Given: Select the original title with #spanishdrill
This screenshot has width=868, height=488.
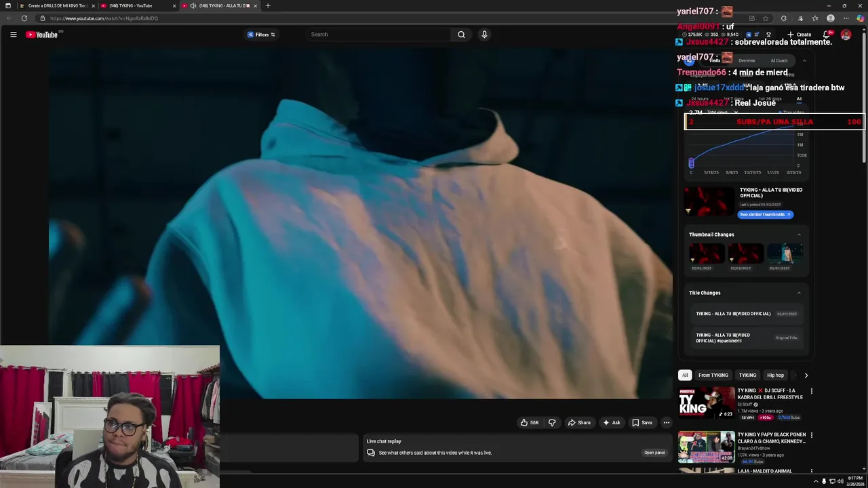Looking at the screenshot, I should pyautogui.click(x=746, y=338).
